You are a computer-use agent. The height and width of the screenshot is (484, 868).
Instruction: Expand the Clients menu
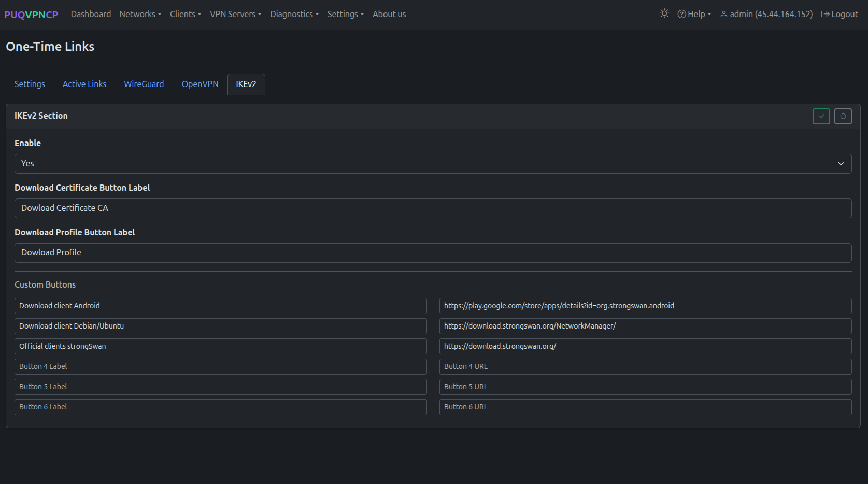click(186, 14)
